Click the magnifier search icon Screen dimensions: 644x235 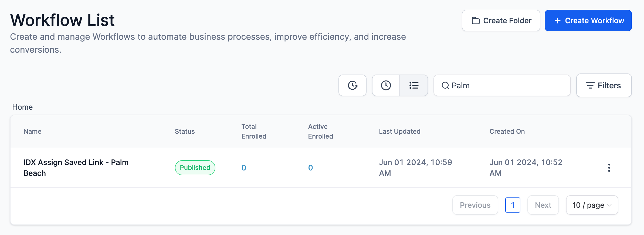point(445,86)
